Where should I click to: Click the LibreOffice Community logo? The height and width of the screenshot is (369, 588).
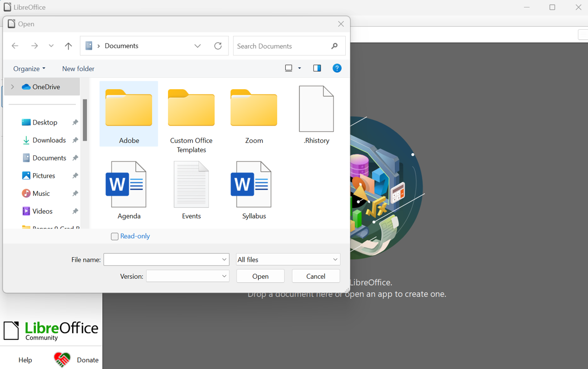[x=50, y=330]
